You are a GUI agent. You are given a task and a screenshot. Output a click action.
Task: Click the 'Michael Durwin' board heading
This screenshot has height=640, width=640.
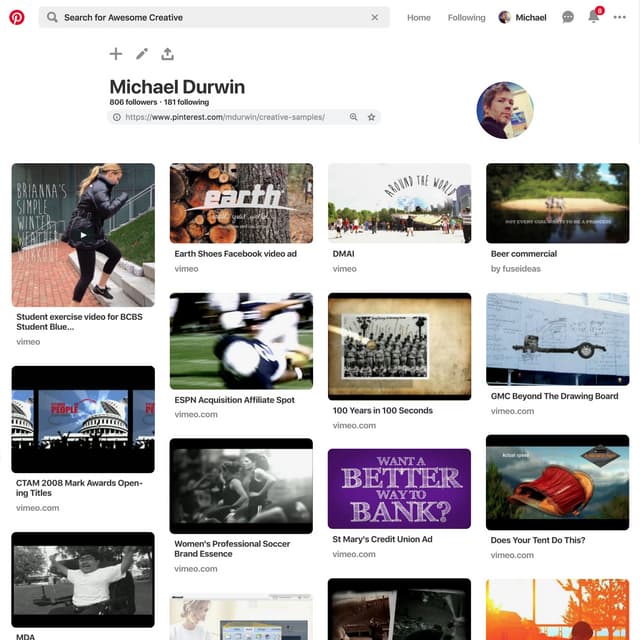177,87
